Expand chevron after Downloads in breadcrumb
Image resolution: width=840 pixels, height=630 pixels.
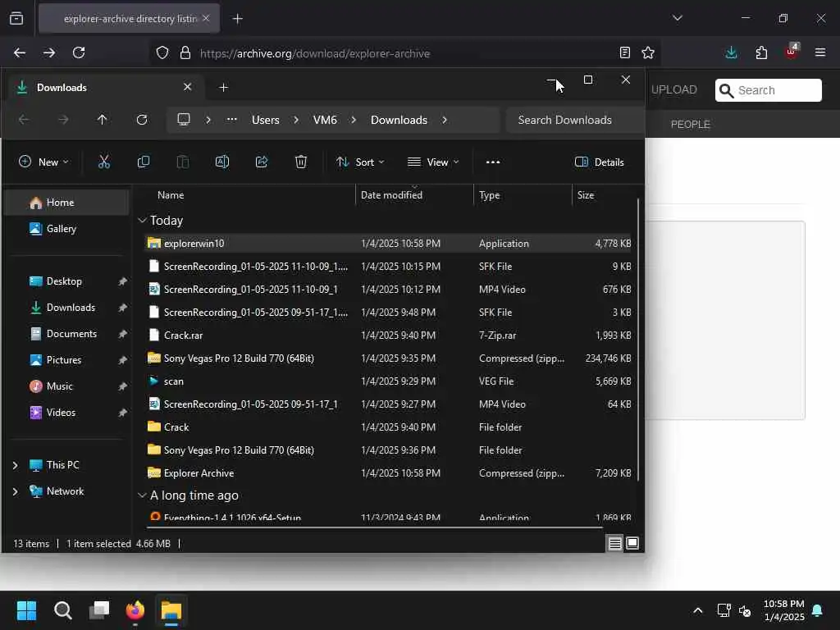click(445, 120)
